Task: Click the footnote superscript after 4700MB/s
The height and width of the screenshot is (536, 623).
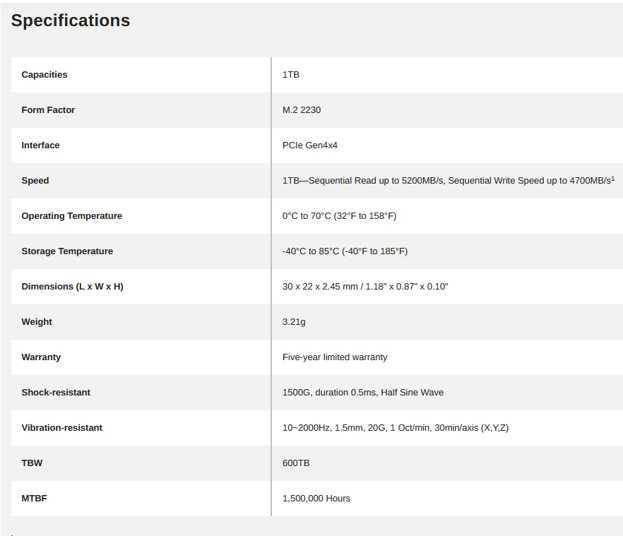Action: click(613, 178)
